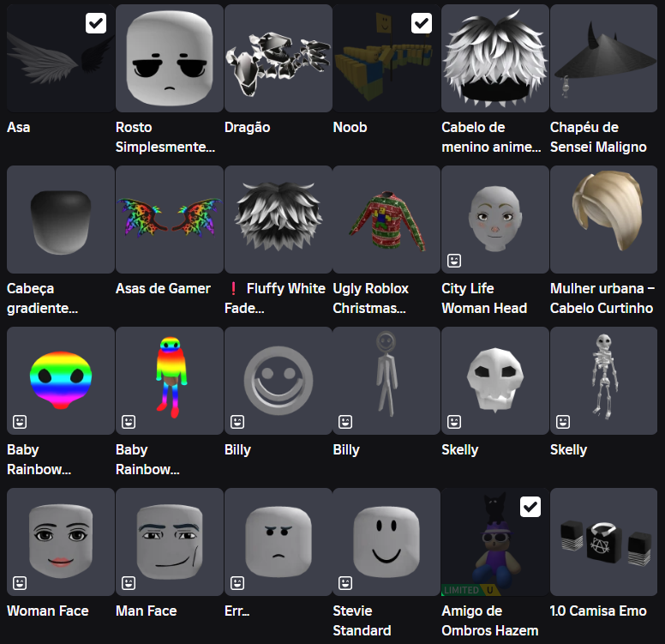Equip the Stevie Standard smiley head

(x=386, y=542)
